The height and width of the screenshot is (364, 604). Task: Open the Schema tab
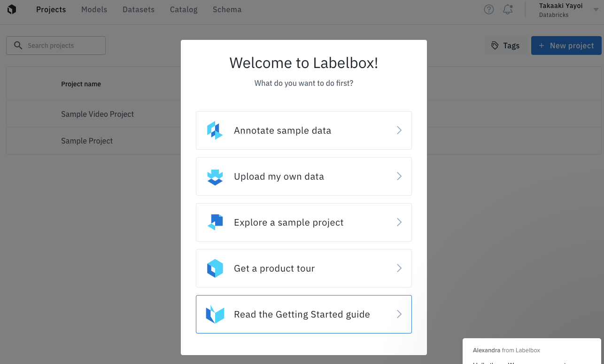click(227, 9)
